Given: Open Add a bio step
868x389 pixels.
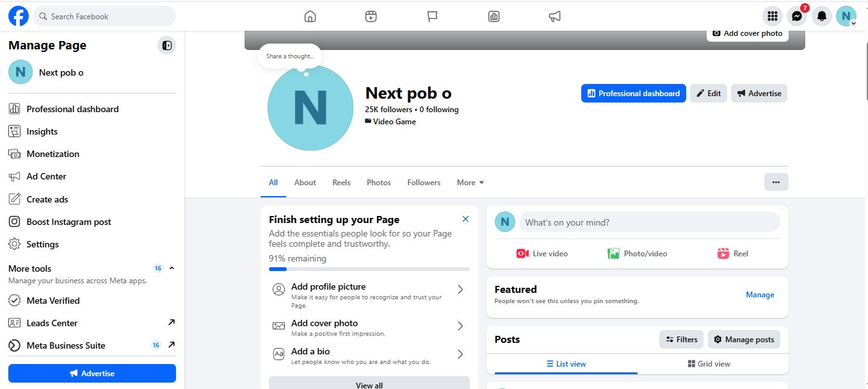Looking at the screenshot, I should pyautogui.click(x=369, y=356).
